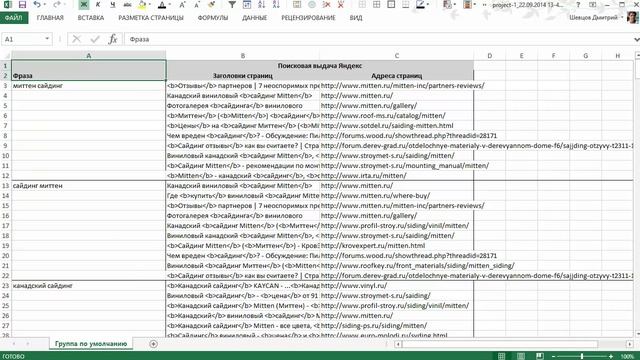Switch to the ВСТАВКА ribbon tab

(91, 18)
